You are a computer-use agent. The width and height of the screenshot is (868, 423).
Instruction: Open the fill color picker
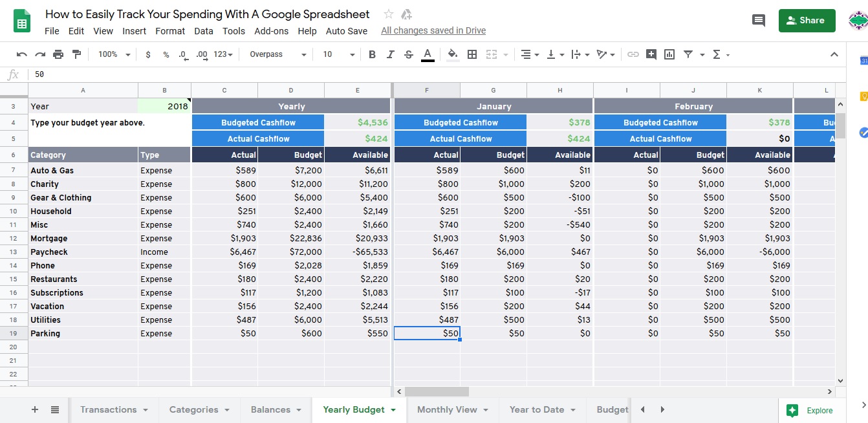[x=453, y=54]
